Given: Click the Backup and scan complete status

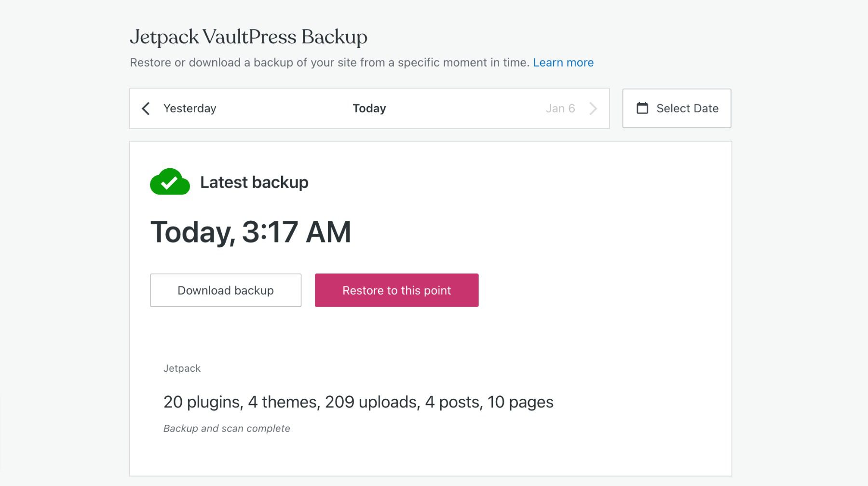Looking at the screenshot, I should coord(226,428).
